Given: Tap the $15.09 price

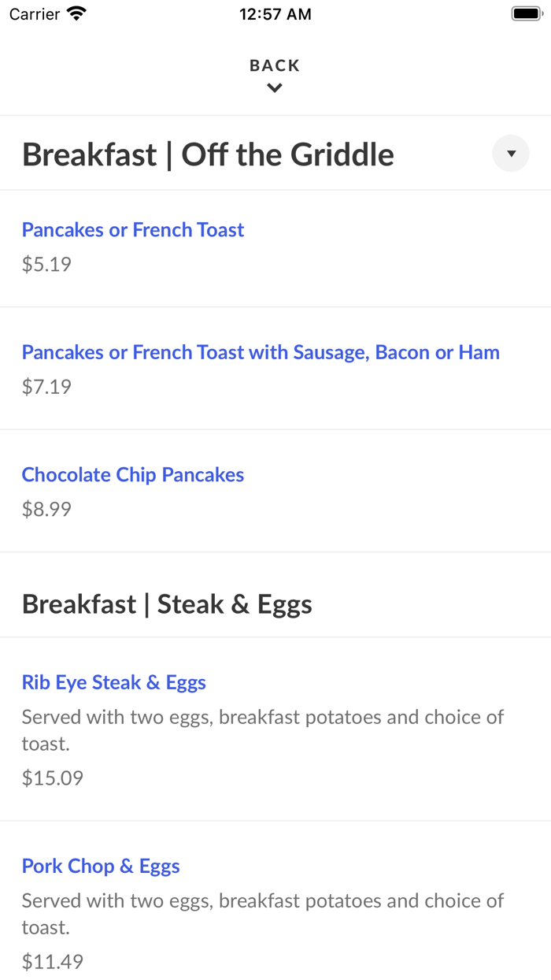Looking at the screenshot, I should pyautogui.click(x=53, y=778).
